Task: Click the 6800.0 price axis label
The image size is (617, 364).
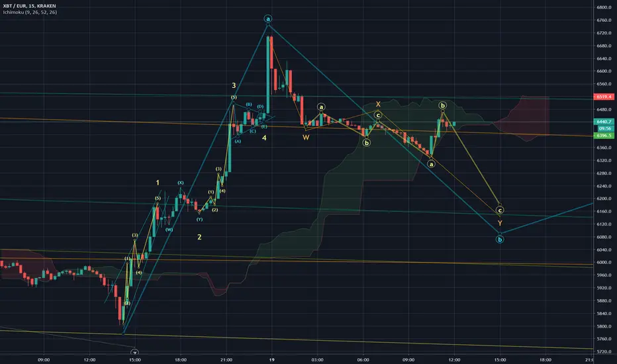Action: [604, 7]
